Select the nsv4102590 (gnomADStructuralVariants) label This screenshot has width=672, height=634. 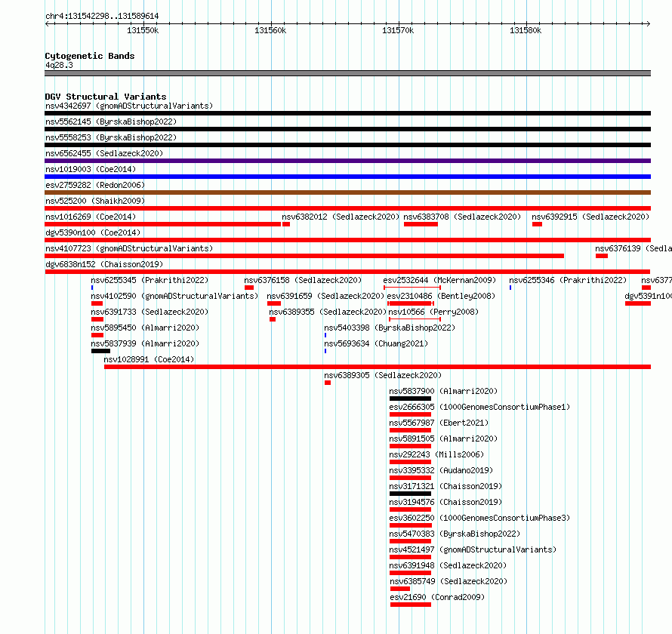(174, 296)
